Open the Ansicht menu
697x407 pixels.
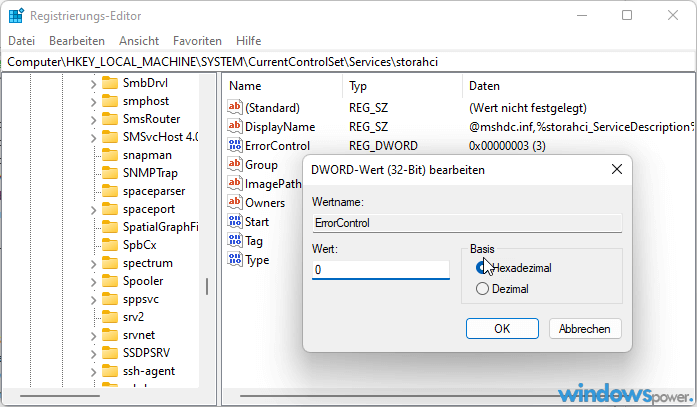pos(139,41)
